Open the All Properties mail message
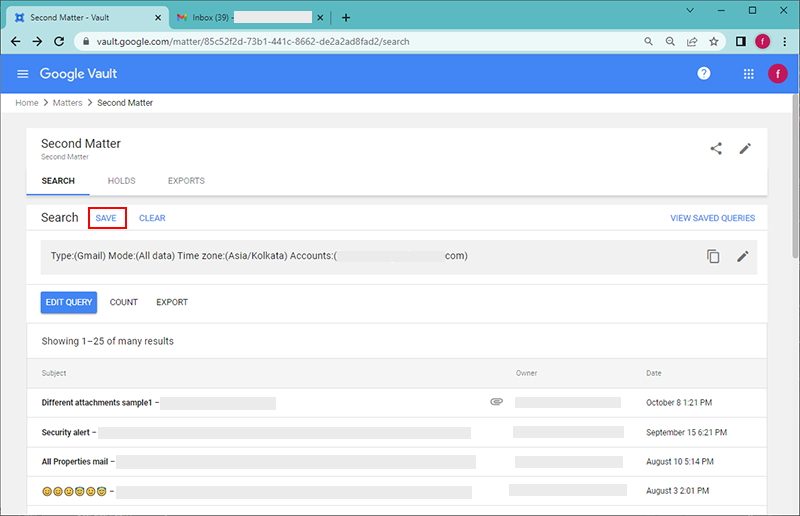The image size is (800, 516). click(x=397, y=462)
